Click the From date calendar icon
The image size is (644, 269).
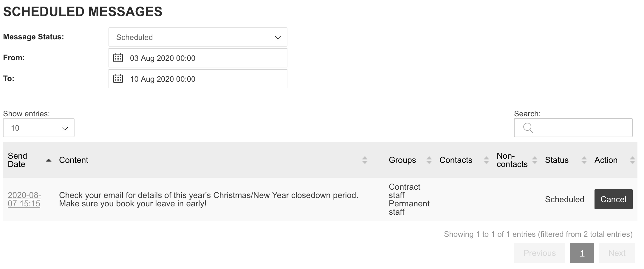(118, 58)
